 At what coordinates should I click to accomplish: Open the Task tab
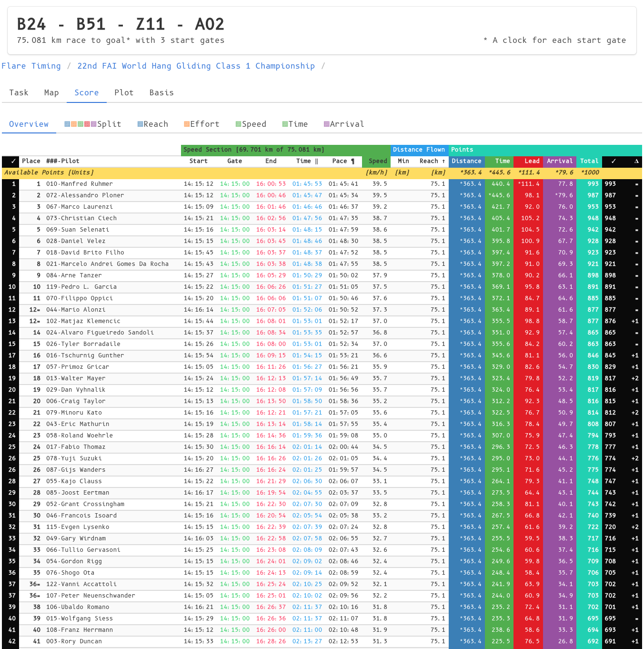pos(19,92)
